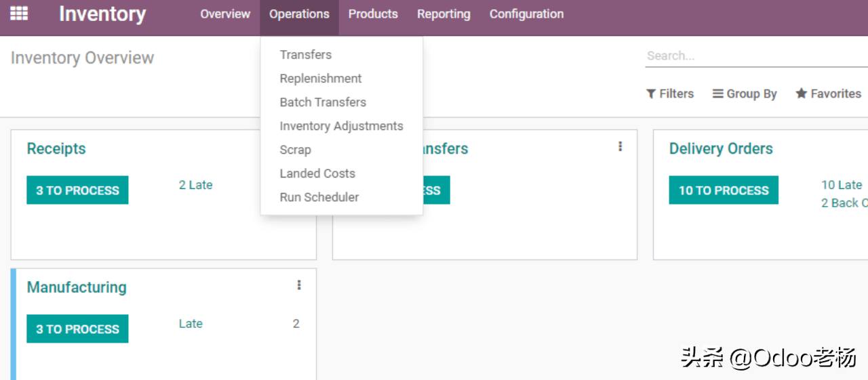
Task: Open the apps grid home menu icon
Action: click(19, 14)
